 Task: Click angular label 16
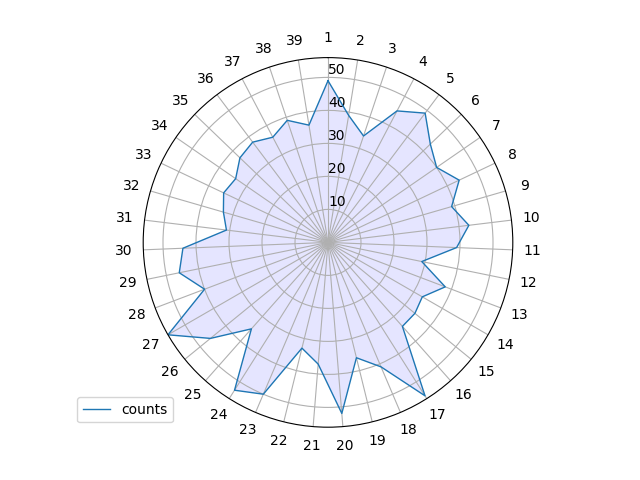463,394
